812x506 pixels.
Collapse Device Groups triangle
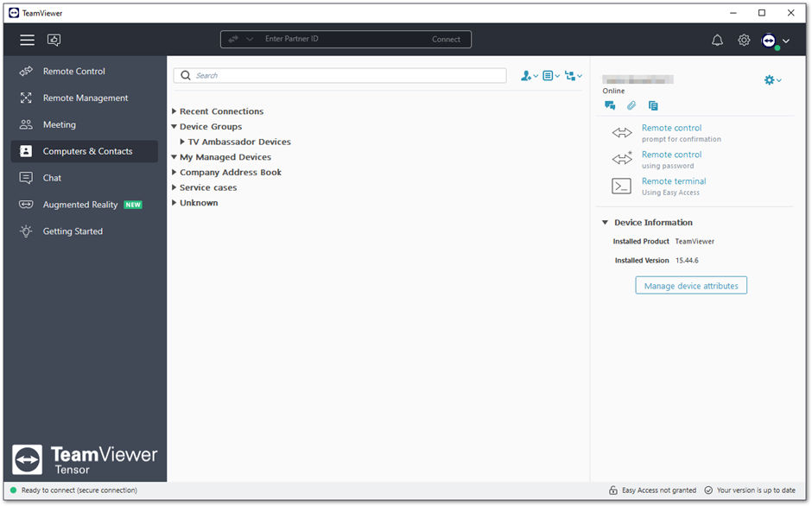click(174, 126)
